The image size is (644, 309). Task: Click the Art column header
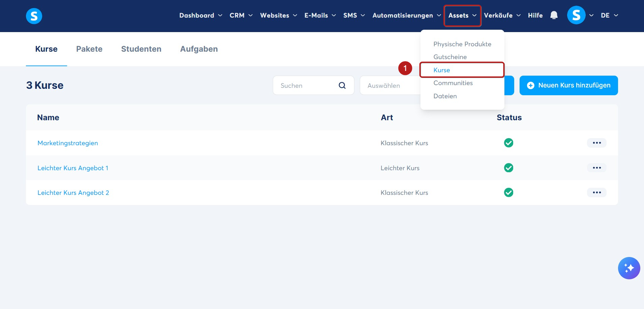(x=387, y=118)
